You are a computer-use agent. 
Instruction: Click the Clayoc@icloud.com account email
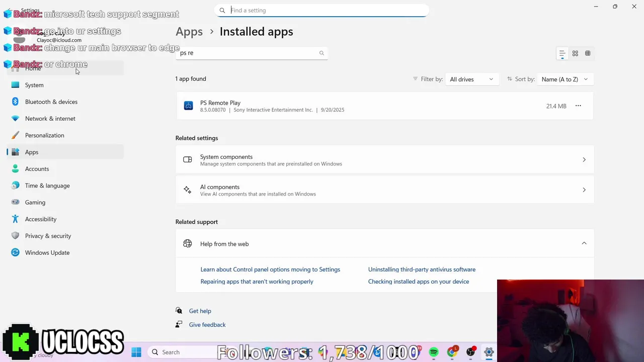(59, 40)
